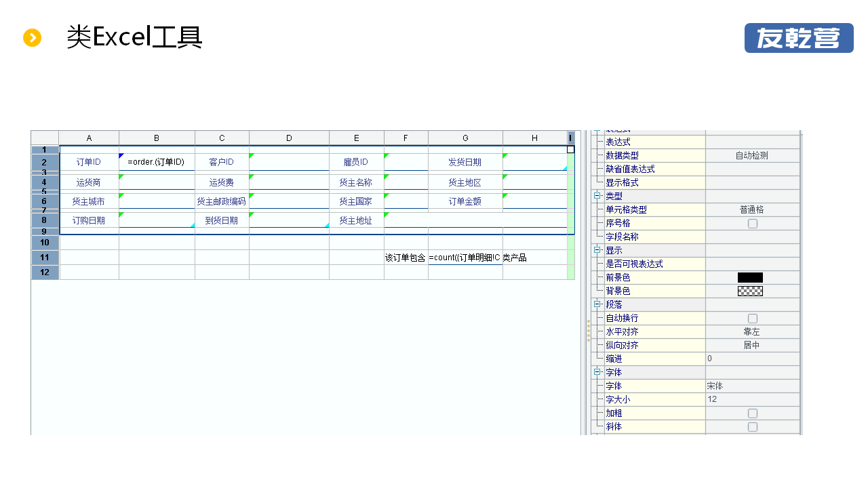868x488 pixels.
Task: Toggle the 序号格 checkbox
Action: (x=752, y=224)
